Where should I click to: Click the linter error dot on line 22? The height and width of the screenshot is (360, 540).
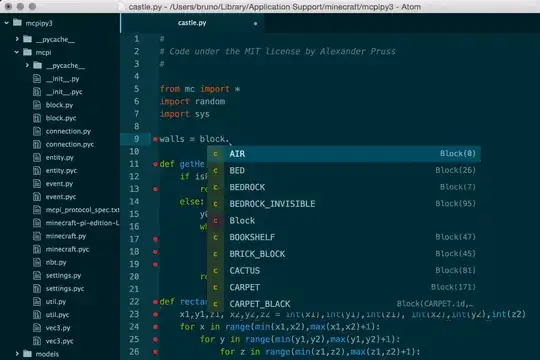coord(155,302)
